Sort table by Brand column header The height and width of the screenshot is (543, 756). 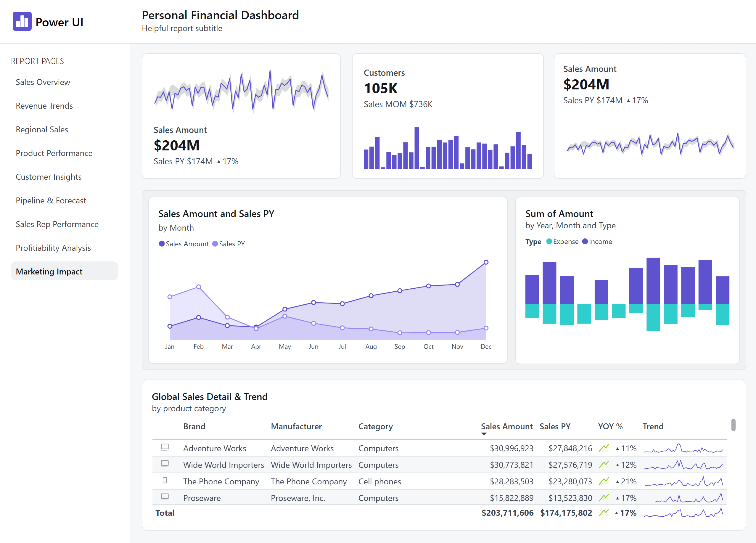[194, 426]
